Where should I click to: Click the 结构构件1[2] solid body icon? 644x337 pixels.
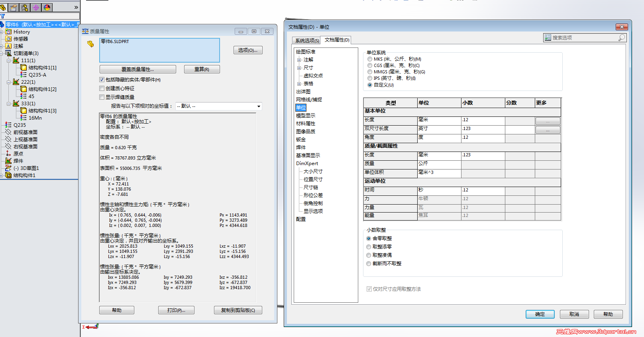[24, 89]
